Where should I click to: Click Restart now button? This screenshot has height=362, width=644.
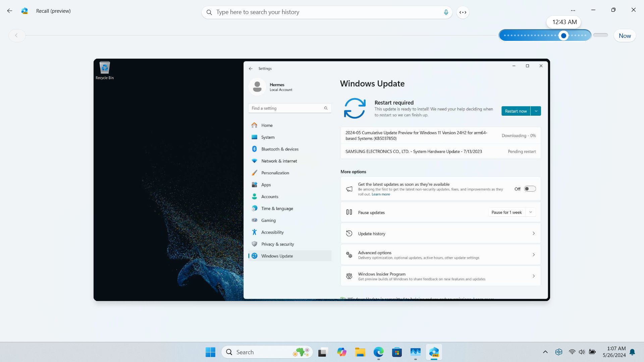(516, 111)
